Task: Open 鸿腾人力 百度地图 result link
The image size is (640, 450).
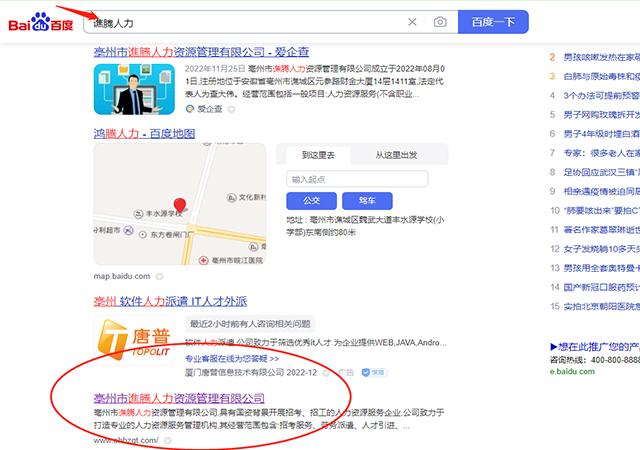Action: (144, 133)
